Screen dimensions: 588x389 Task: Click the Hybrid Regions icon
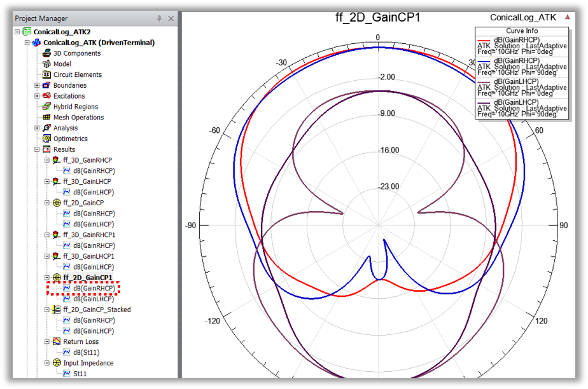point(46,107)
